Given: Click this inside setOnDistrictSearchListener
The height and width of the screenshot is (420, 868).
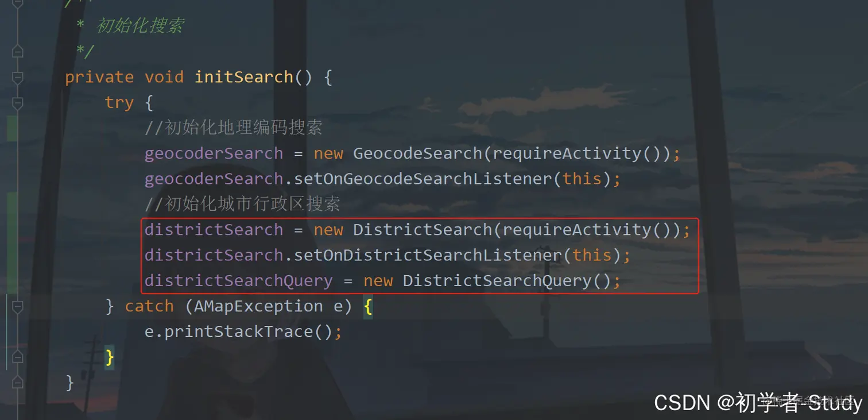Looking at the screenshot, I should coord(592,255).
